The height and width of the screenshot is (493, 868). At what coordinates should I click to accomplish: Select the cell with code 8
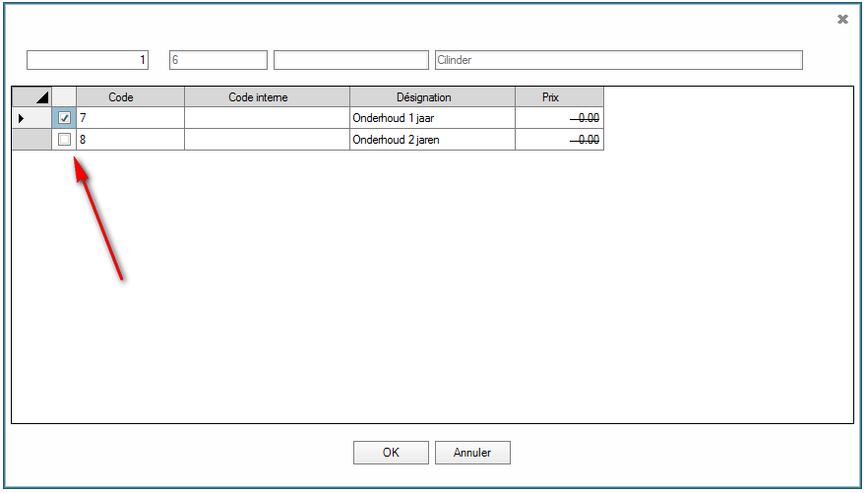(x=130, y=140)
